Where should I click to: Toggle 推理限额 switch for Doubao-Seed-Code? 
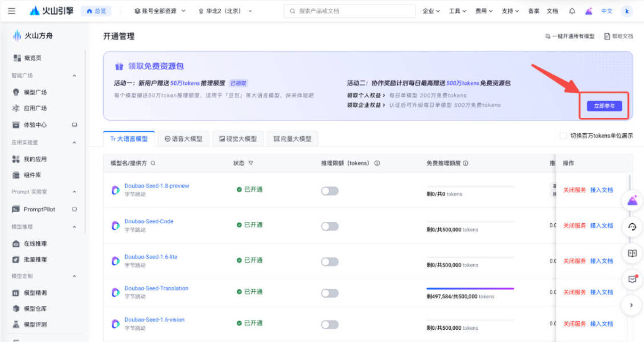[x=330, y=226]
